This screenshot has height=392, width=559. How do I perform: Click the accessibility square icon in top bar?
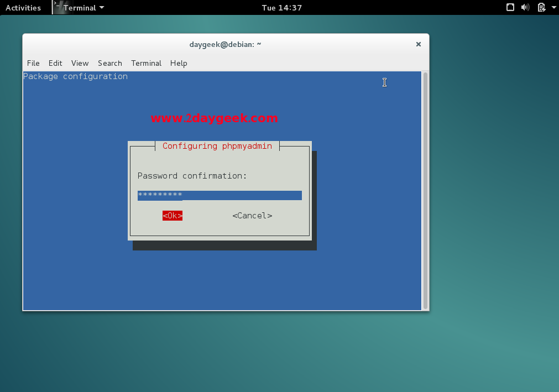coord(510,7)
